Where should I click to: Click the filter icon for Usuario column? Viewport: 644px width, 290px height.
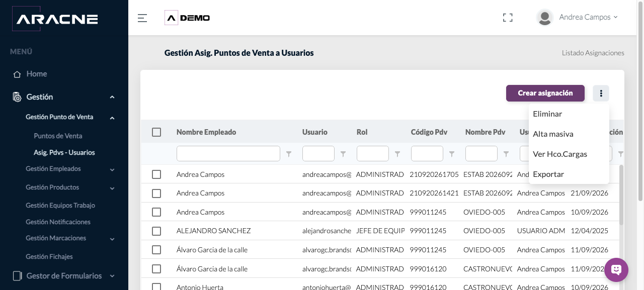pyautogui.click(x=343, y=154)
